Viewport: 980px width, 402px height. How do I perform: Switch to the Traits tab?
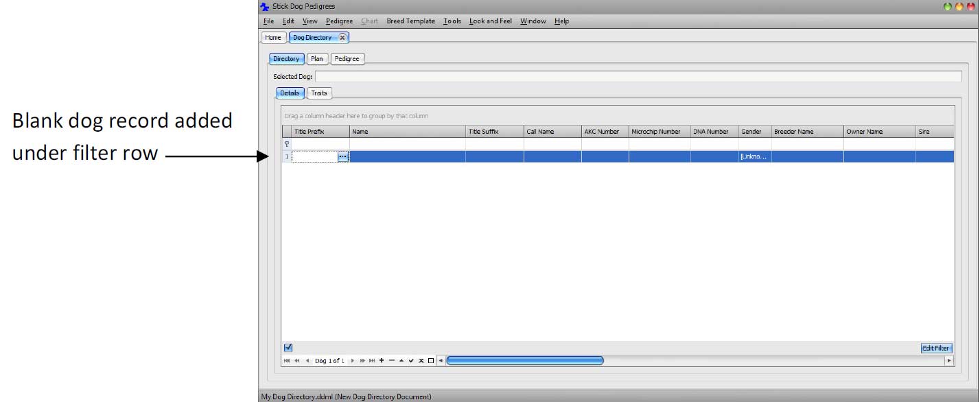pyautogui.click(x=319, y=93)
